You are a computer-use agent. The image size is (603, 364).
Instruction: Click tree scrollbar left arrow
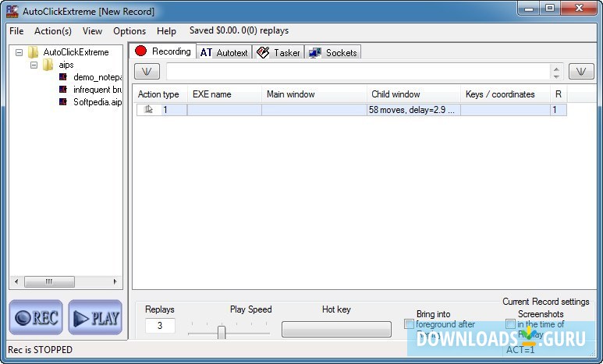coord(16,281)
